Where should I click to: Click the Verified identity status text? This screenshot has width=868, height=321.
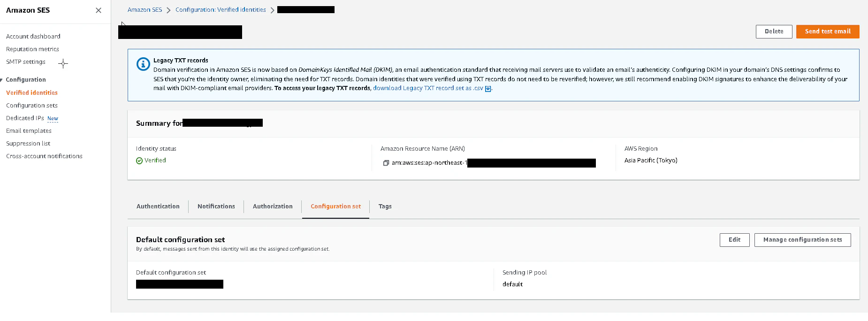point(155,160)
